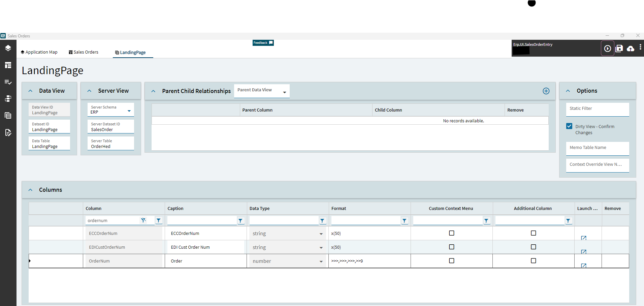The width and height of the screenshot is (644, 306).
Task: Switch to the Sales Orders tab
Action: point(84,52)
